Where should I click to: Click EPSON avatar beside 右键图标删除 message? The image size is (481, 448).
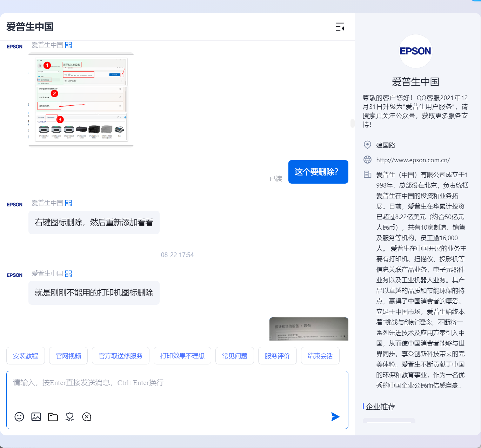(x=15, y=205)
